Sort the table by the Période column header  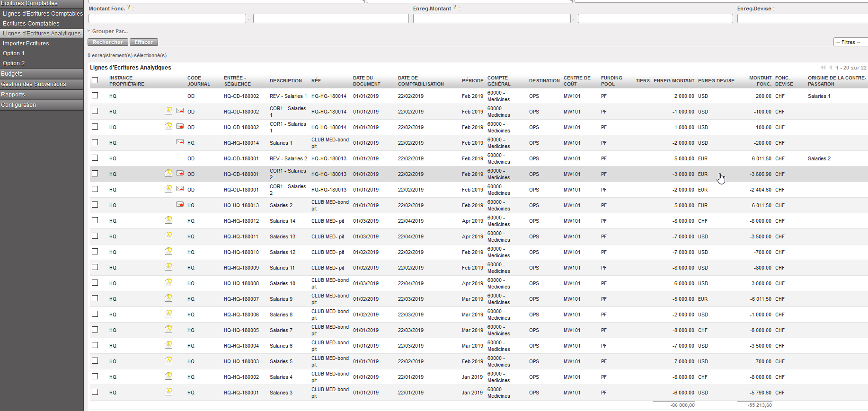click(472, 81)
